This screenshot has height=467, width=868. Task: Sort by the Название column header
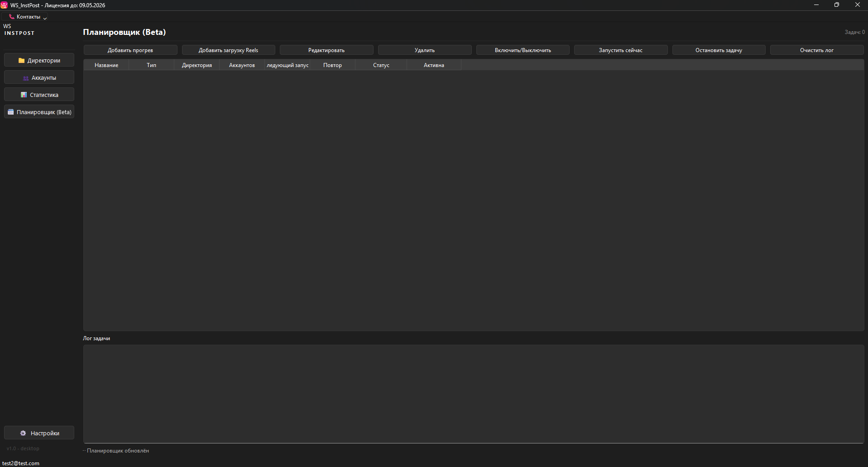point(106,65)
